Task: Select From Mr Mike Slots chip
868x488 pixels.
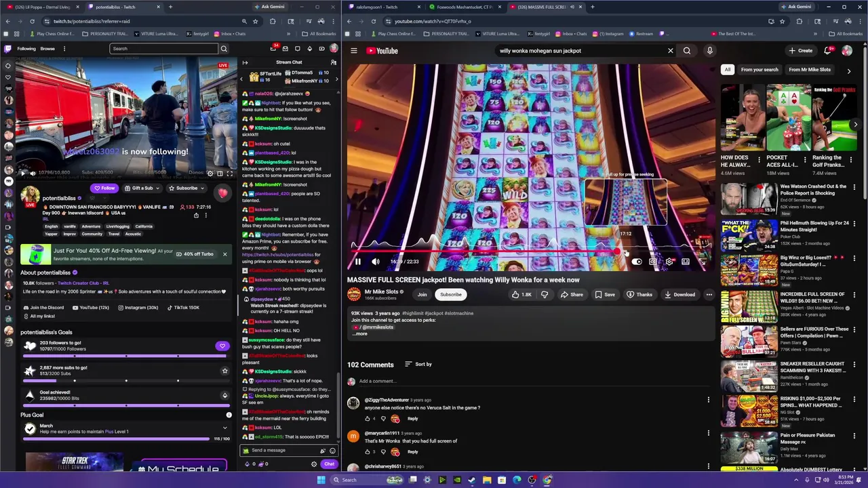Action: click(x=810, y=70)
